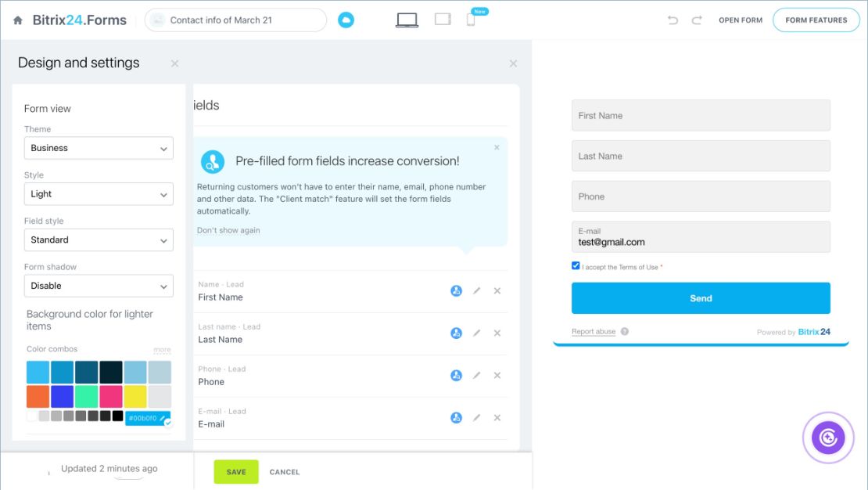Image resolution: width=868 pixels, height=490 pixels.
Task: Select the pink color combo
Action: [111, 397]
